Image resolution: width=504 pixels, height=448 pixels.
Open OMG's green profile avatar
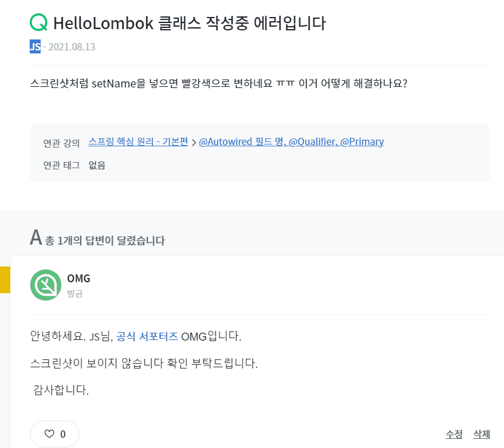(x=45, y=285)
